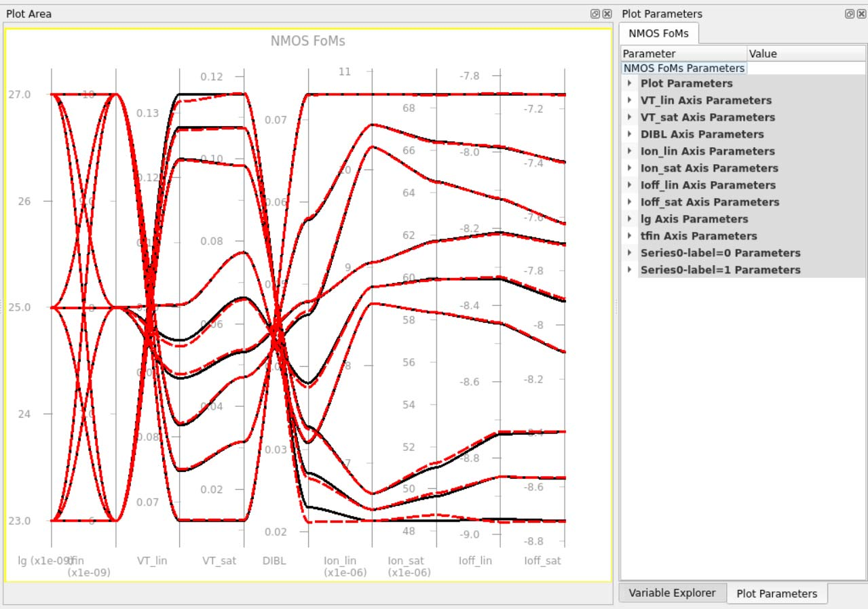Image resolution: width=868 pixels, height=609 pixels.
Task: Open the NMOS FoMs tab
Action: 658,33
